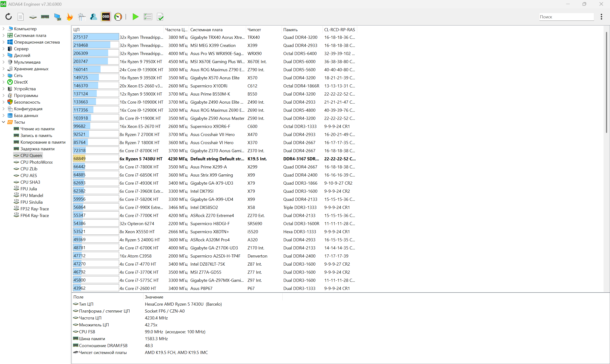This screenshot has height=364, width=610.
Task: Sort by the Чипсет column header
Action: pyautogui.click(x=264, y=30)
